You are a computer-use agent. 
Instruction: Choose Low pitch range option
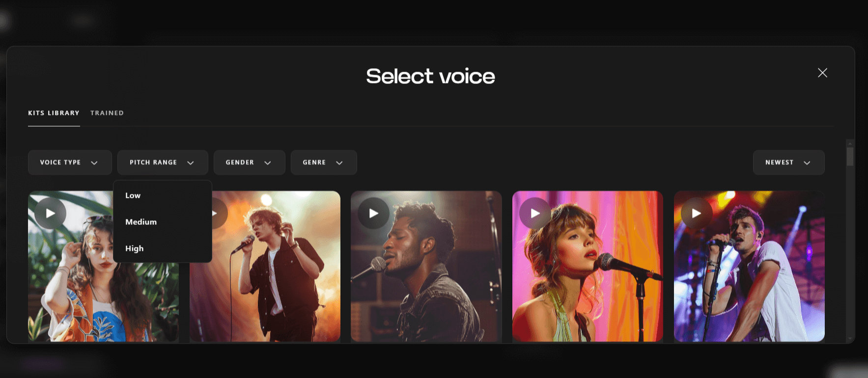click(133, 195)
